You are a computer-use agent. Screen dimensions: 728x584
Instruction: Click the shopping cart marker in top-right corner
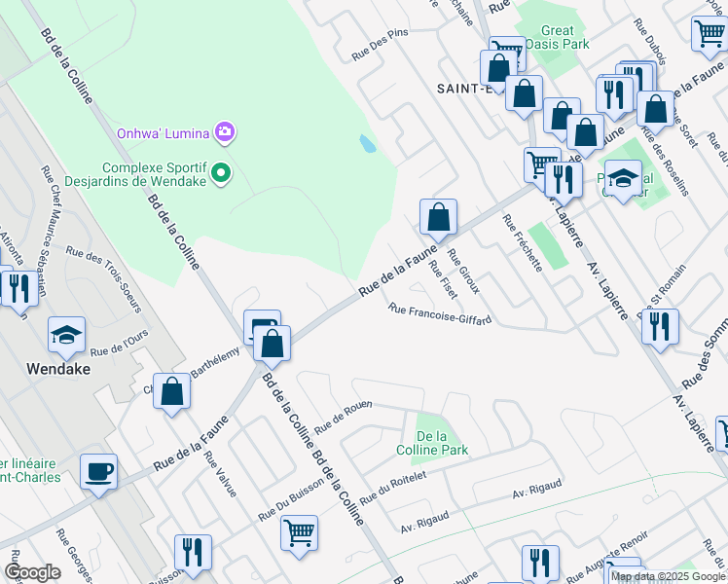tap(709, 32)
